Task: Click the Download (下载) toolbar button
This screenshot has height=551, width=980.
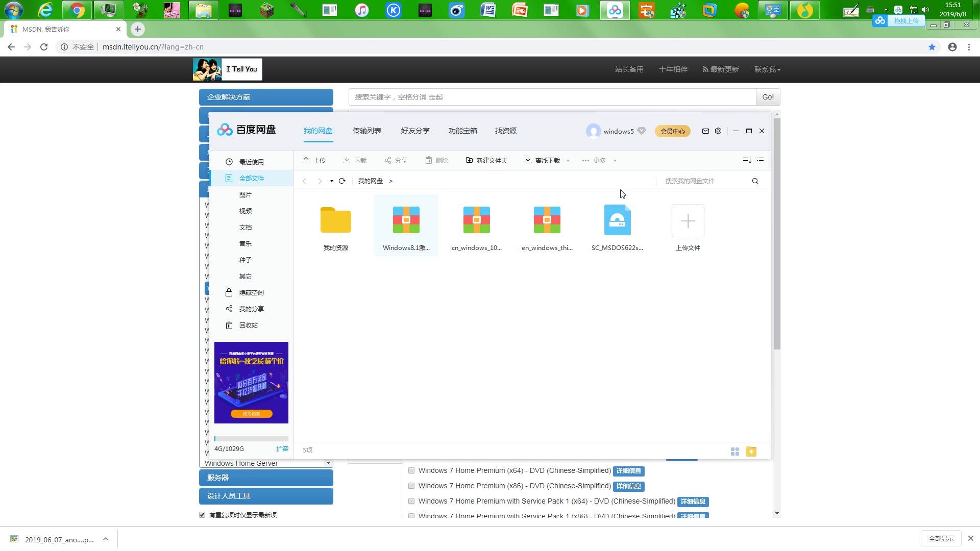Action: tap(355, 160)
